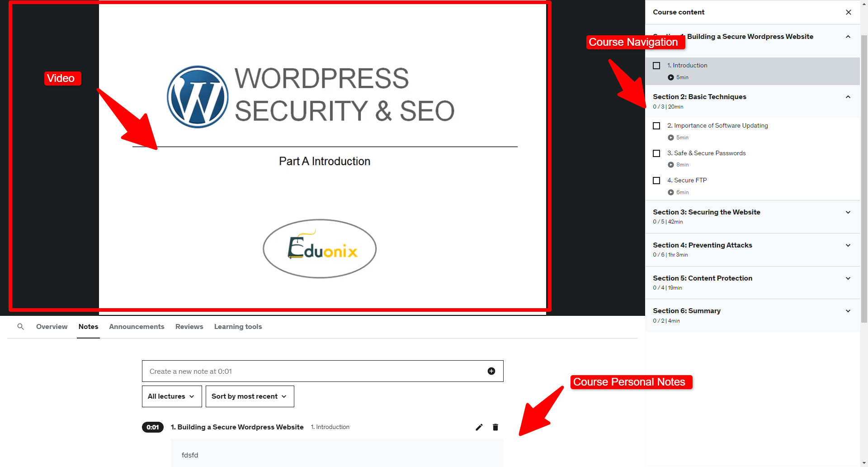Go to the Reviews tab
This screenshot has width=868, height=467.
(x=189, y=327)
